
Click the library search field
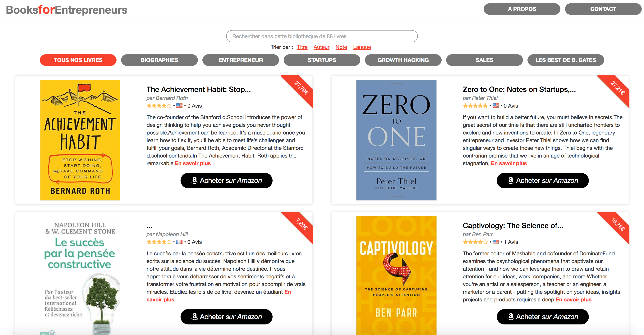[322, 36]
